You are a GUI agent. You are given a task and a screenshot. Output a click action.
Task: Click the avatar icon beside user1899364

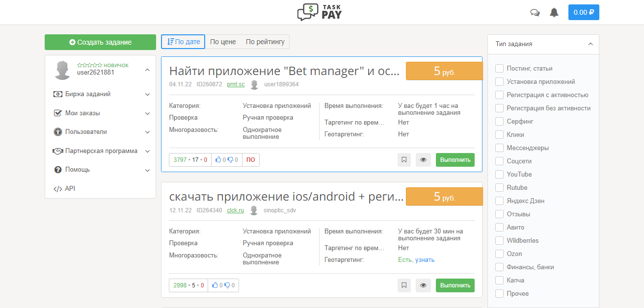254,85
